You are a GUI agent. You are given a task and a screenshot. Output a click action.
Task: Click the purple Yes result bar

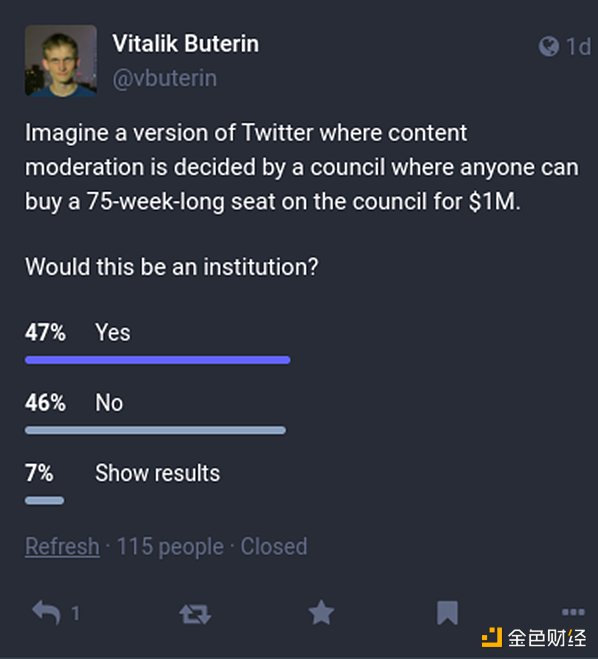click(x=158, y=360)
